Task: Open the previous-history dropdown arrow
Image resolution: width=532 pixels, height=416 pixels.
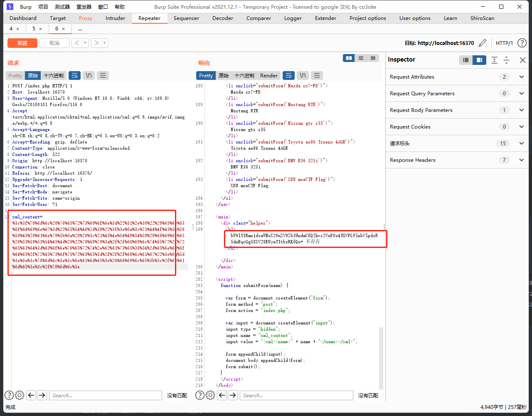Action: [85, 43]
